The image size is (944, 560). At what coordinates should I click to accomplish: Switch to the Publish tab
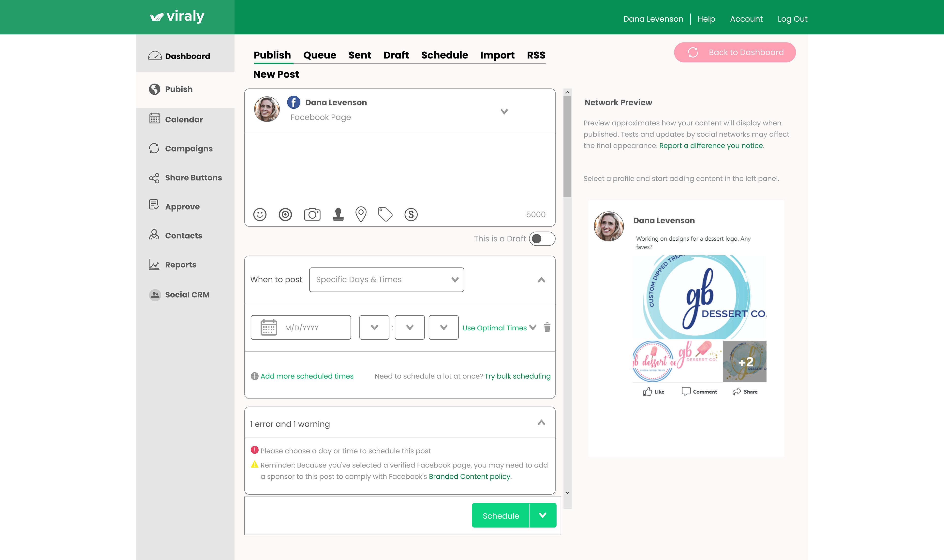click(x=272, y=55)
